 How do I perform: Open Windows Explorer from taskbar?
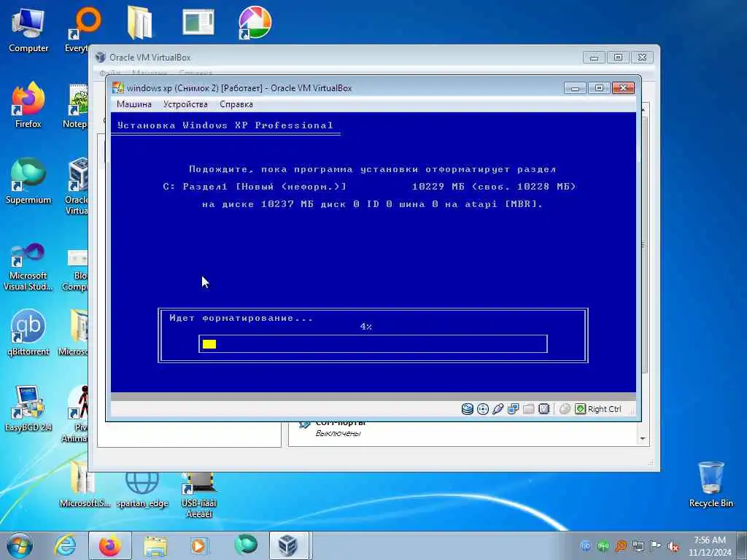(155, 546)
